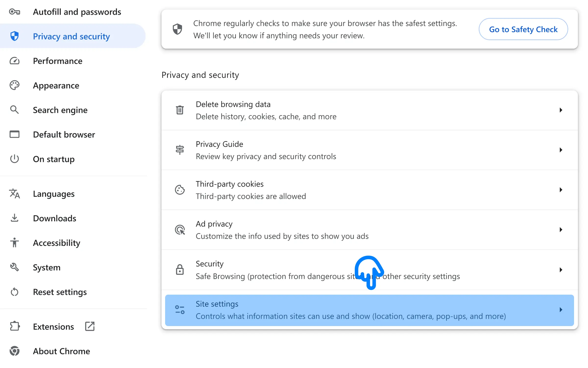The height and width of the screenshot is (368, 588).
Task: Click the Delete browsing data icon
Action: point(180,110)
